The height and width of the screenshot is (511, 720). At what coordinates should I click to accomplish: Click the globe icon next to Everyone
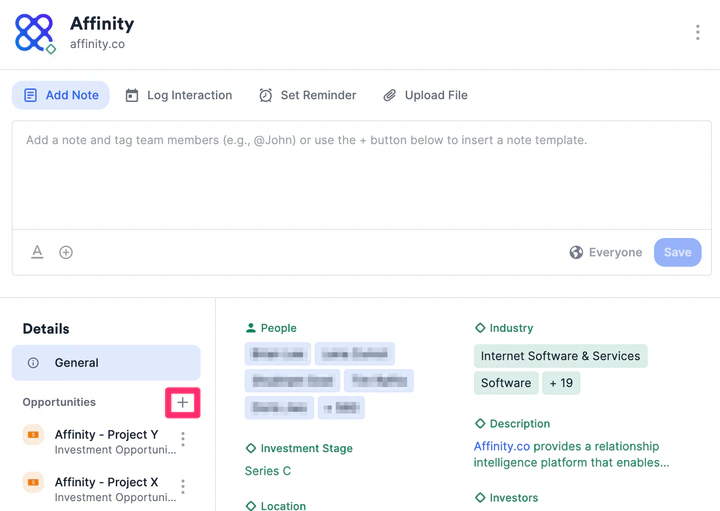[576, 252]
